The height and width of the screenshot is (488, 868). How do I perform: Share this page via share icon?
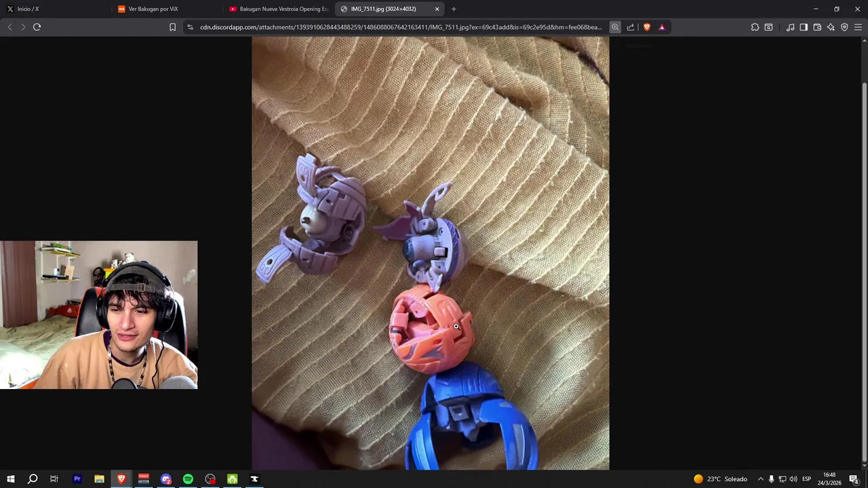631,27
